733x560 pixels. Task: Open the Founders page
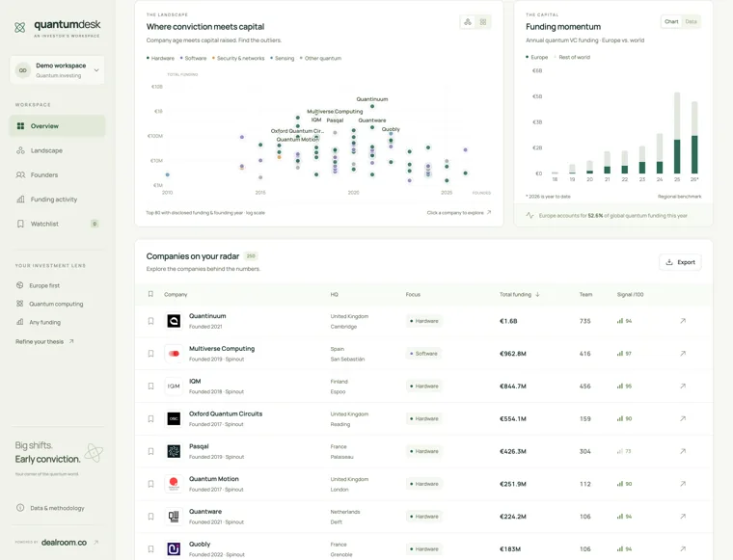(57, 174)
